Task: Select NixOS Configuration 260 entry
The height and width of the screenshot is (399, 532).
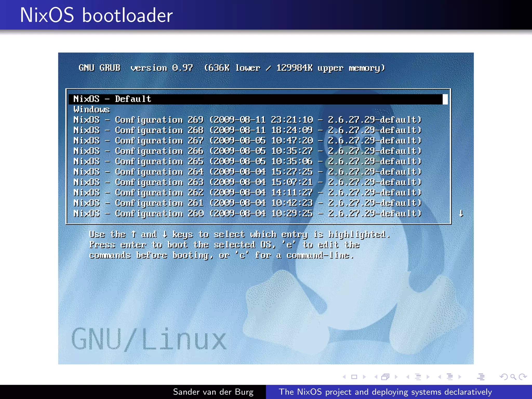Action: tap(258, 213)
